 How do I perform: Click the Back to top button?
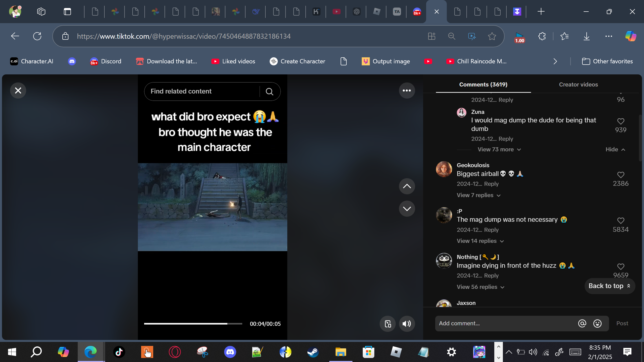coord(610,286)
